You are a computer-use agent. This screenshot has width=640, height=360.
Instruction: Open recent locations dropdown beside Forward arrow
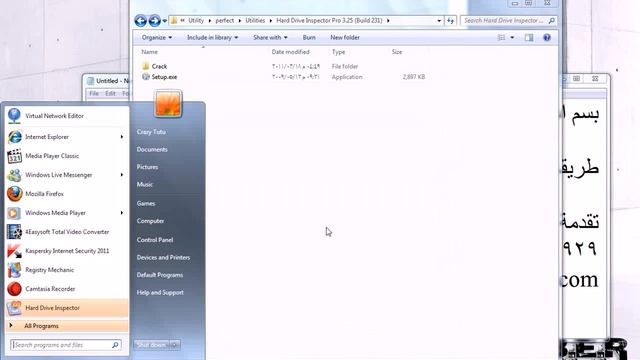pos(164,20)
